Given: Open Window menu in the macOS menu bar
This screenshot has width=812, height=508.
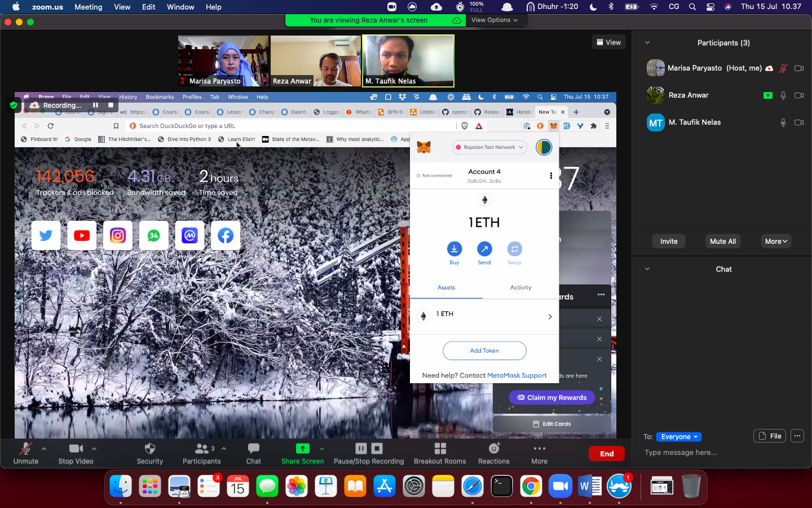Looking at the screenshot, I should click(x=180, y=7).
